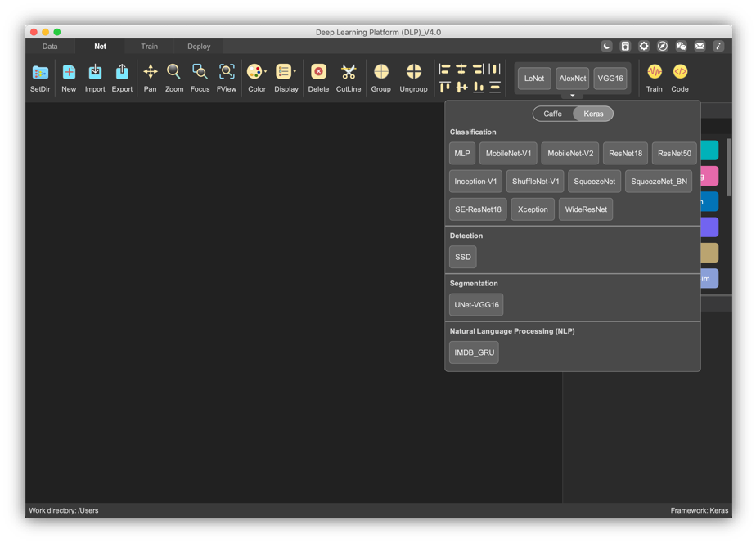Viewport: 756px width, 543px height.
Task: Open the Display options dropdown
Action: [x=295, y=72]
